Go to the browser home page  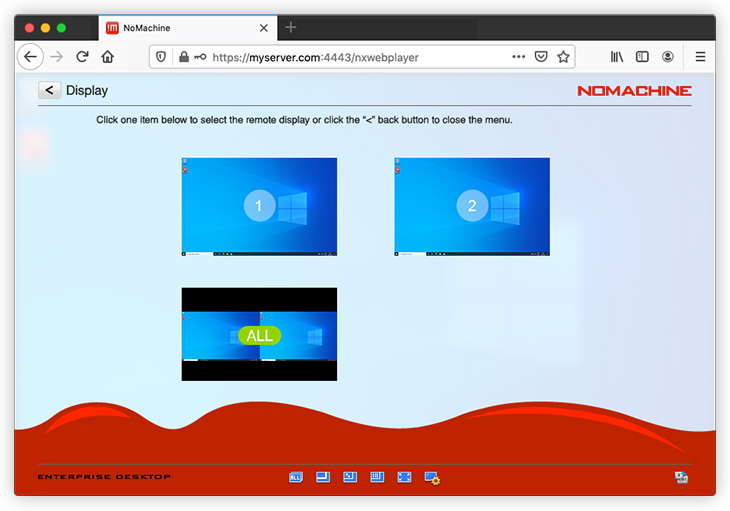click(x=108, y=57)
